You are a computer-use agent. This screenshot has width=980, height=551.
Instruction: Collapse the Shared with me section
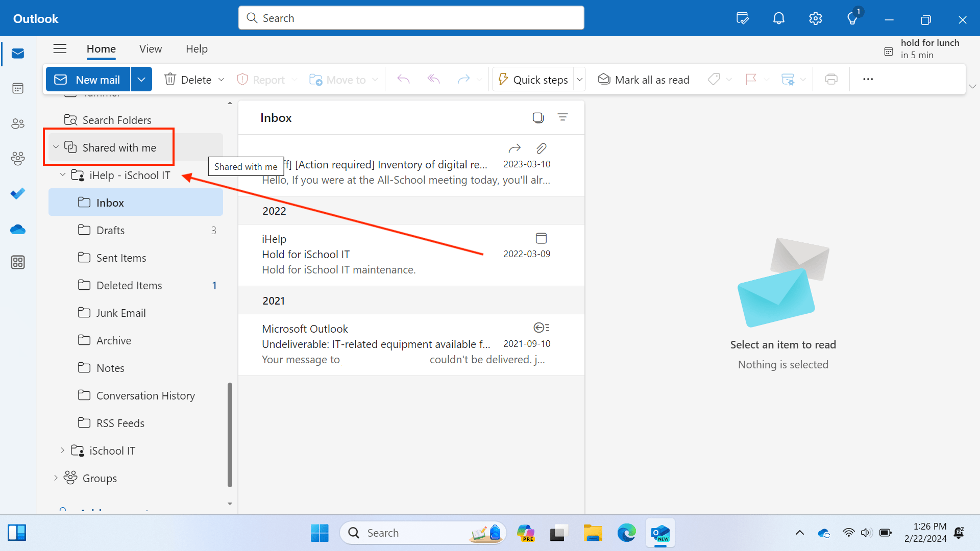[x=56, y=147]
